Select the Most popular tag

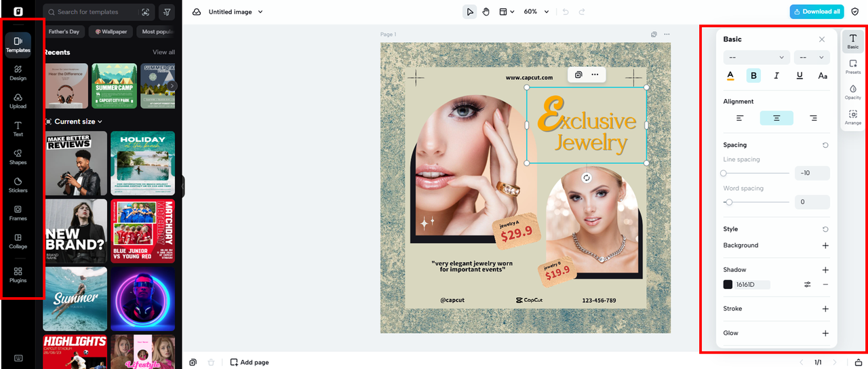(157, 32)
